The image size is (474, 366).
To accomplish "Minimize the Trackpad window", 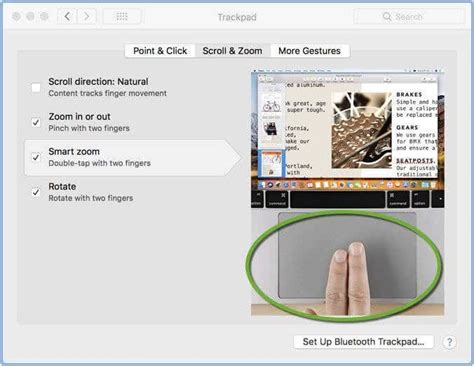I will [30, 16].
